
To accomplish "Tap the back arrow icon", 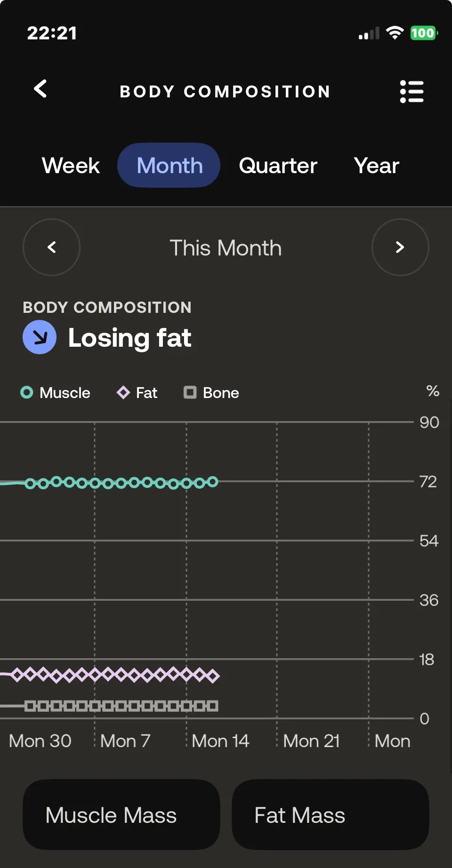I will click(40, 89).
